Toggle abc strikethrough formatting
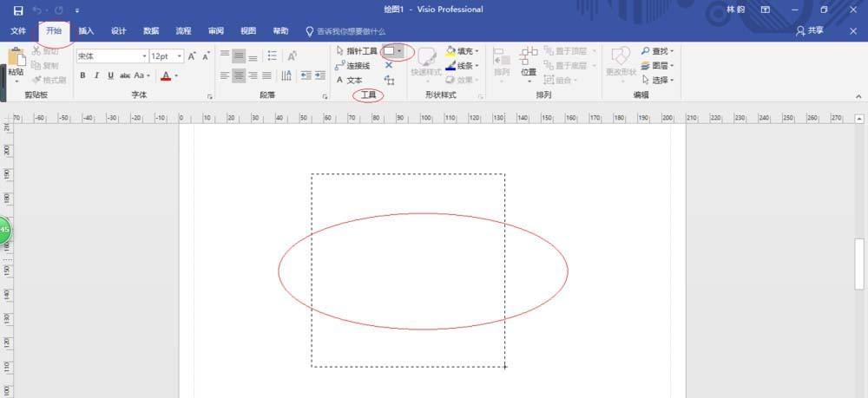 125,75
